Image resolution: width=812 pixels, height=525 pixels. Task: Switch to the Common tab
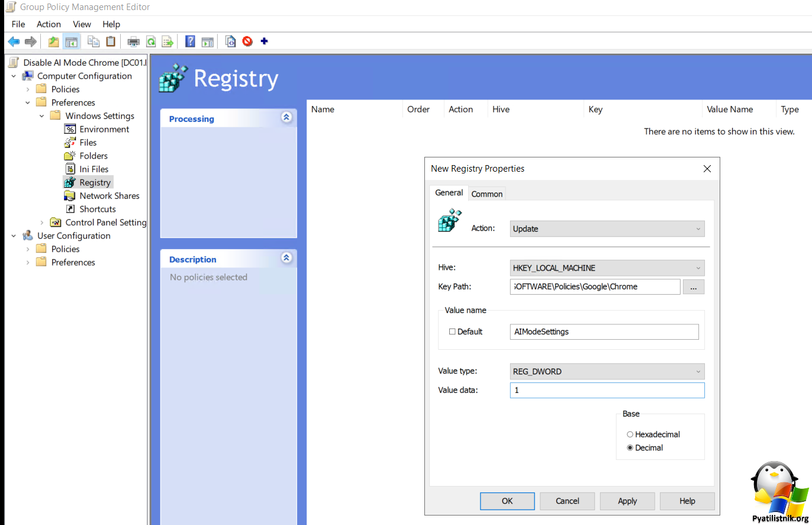coord(486,194)
